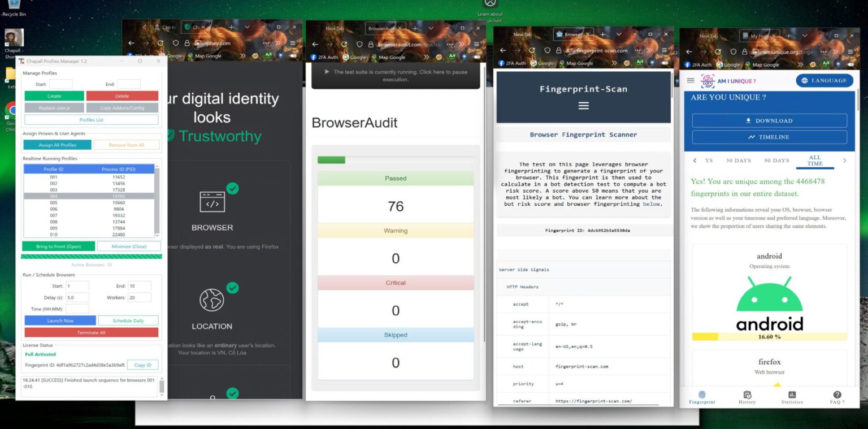Screen dimensions: 868x429
Task: Click the Launch Now button
Action: [60, 320]
